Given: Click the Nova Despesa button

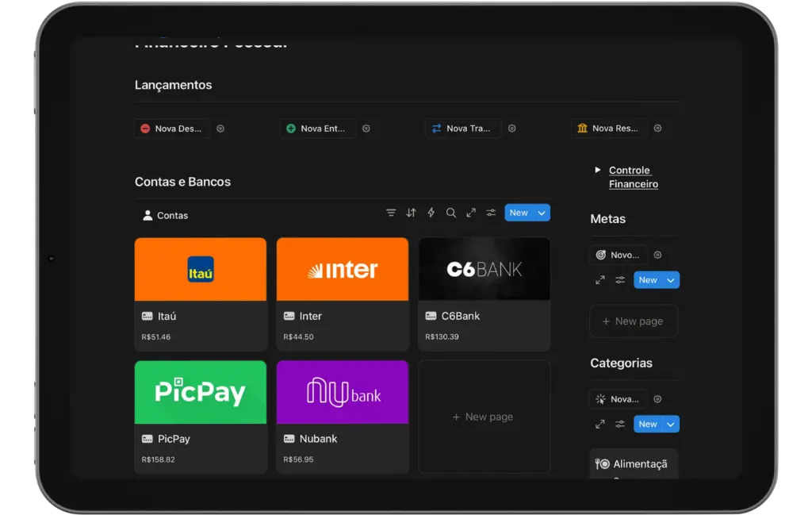Looking at the screenshot, I should pos(172,129).
